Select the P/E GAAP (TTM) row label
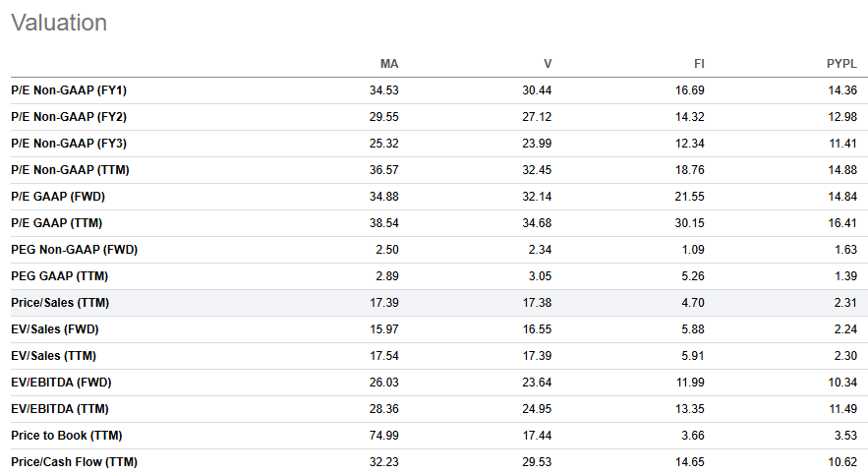 56,223
